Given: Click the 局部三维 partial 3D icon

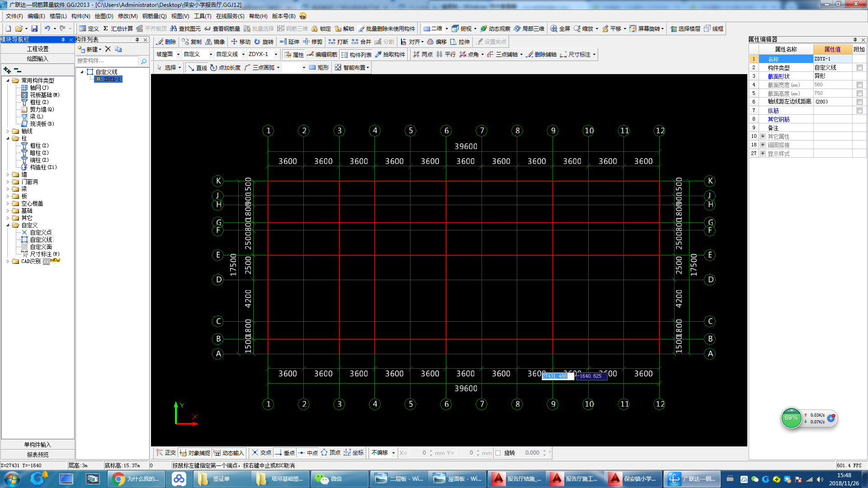Looking at the screenshot, I should coord(529,28).
